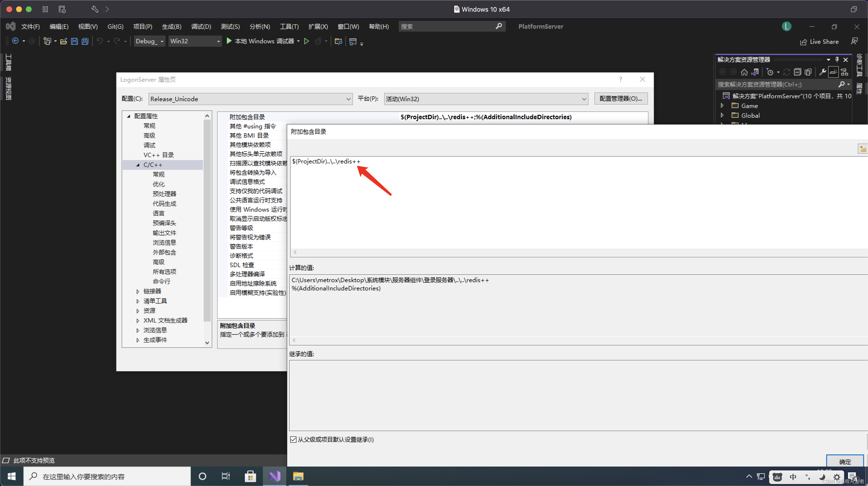Screen dimensions: 868x486
Task: Toggle inherit from parent defaults checkbox
Action: [x=293, y=440]
